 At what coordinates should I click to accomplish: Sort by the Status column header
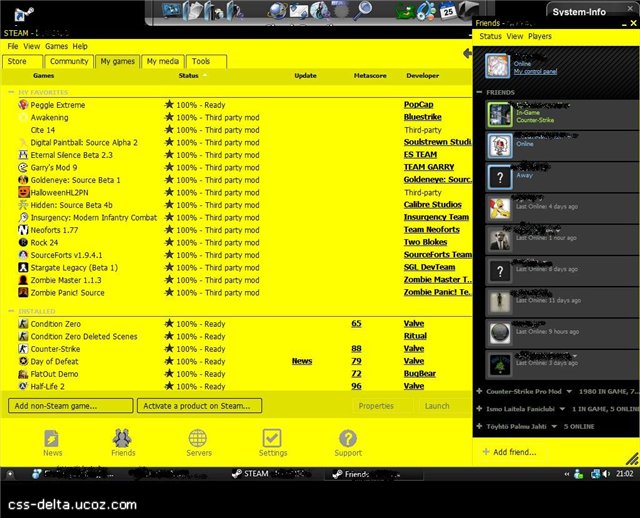coord(188,76)
